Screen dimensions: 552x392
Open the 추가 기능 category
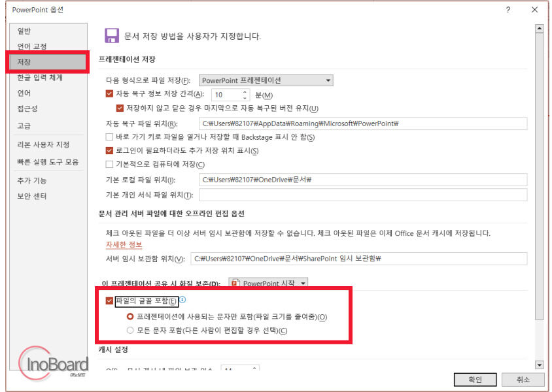31,181
